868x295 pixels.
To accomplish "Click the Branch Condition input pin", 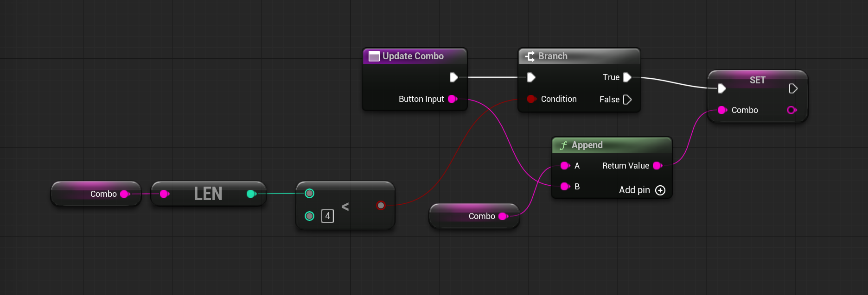I will tap(531, 99).
